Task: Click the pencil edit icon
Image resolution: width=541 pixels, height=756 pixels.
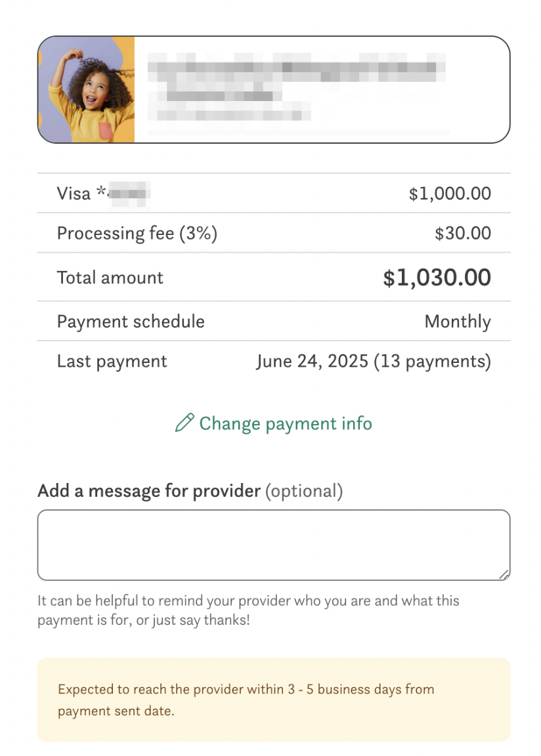Action: click(x=184, y=423)
